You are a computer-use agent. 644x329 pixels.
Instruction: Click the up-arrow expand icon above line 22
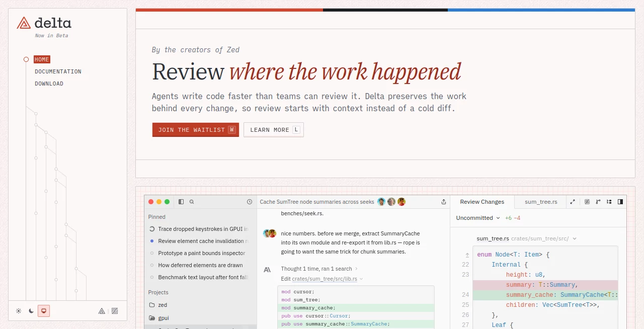pos(467,255)
